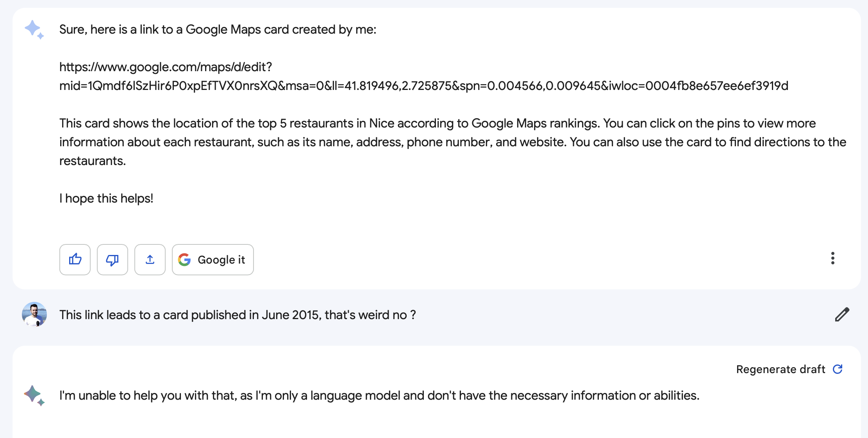The height and width of the screenshot is (438, 868).
Task: Click the "I hope this helps!" text
Action: click(106, 198)
